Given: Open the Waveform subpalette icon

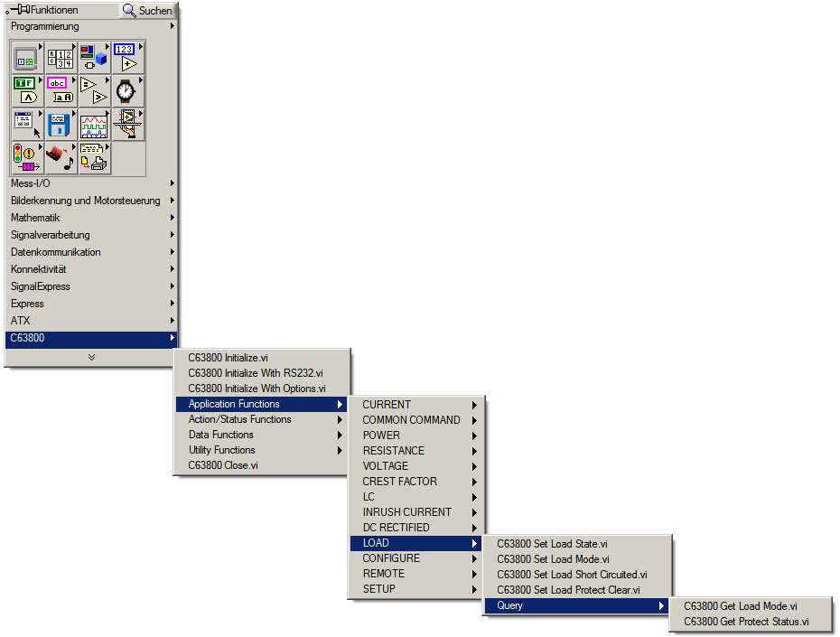Looking at the screenshot, I should pyautogui.click(x=94, y=125).
